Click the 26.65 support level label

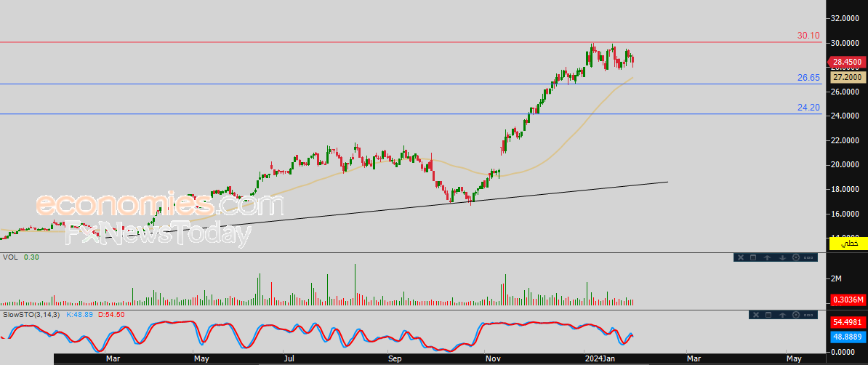tap(808, 78)
